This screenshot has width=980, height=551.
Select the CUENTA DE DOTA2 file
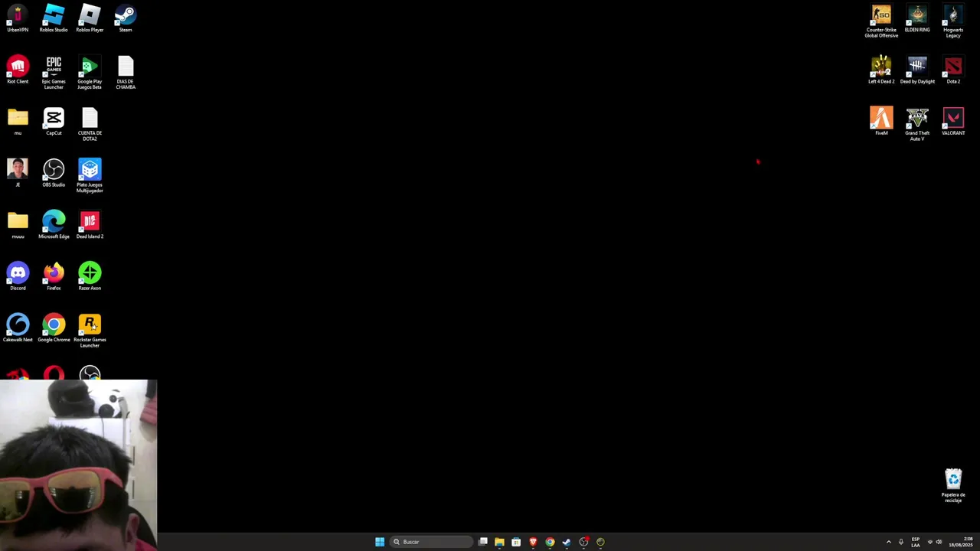[x=90, y=124]
